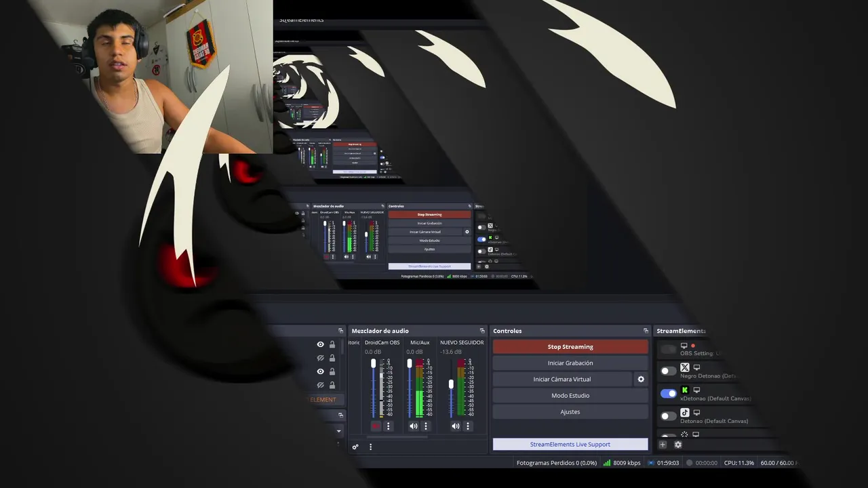Click the monitor icon beside the Kick logo
Viewport: 868px width, 488px height.
[x=696, y=390]
